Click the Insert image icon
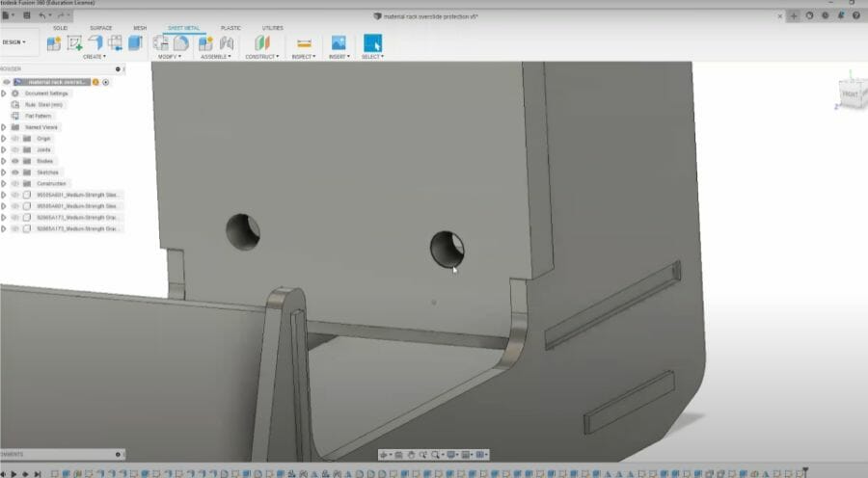This screenshot has width=868, height=478. click(x=339, y=42)
